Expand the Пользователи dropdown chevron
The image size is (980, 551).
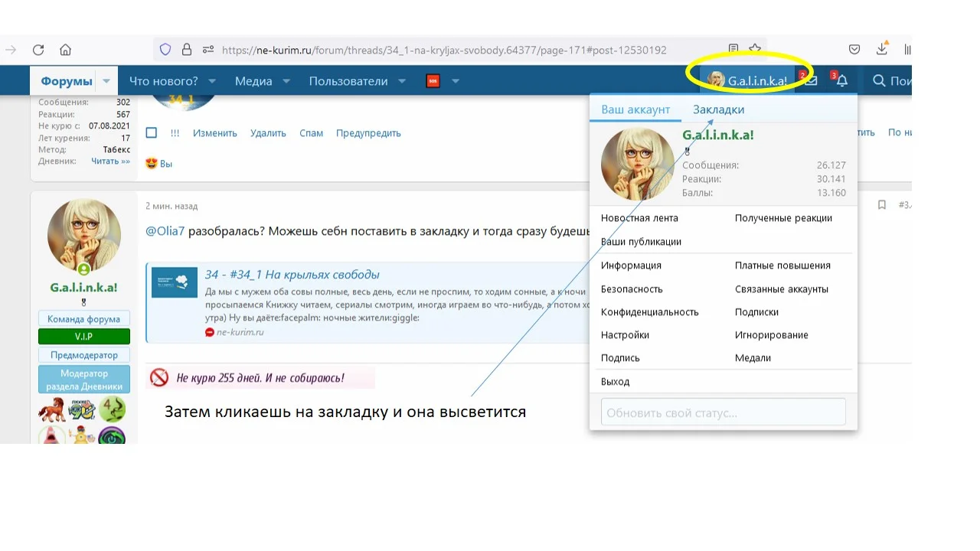point(402,80)
